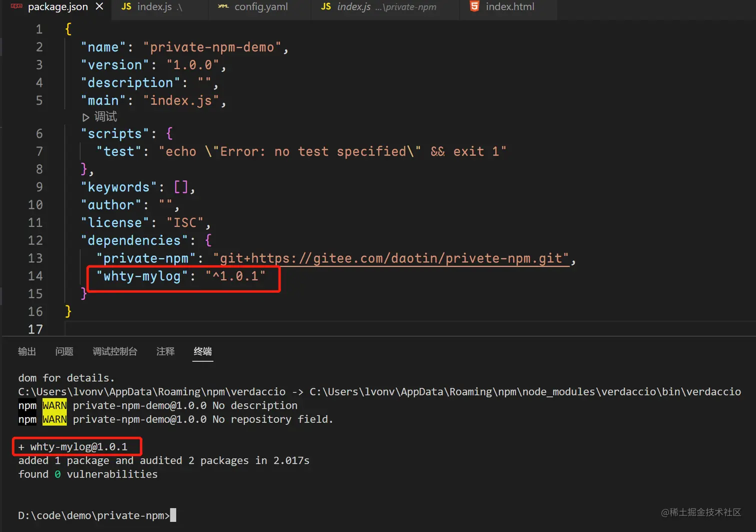Click the D:\code\demo\private-npm> prompt text
Viewport: 756px width, 532px height.
[94, 516]
